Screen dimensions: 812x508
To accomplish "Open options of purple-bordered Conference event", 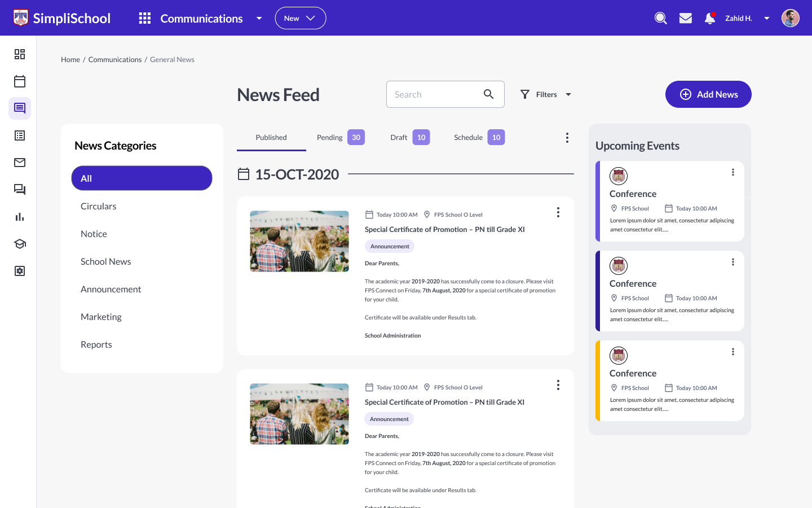I will 733,172.
